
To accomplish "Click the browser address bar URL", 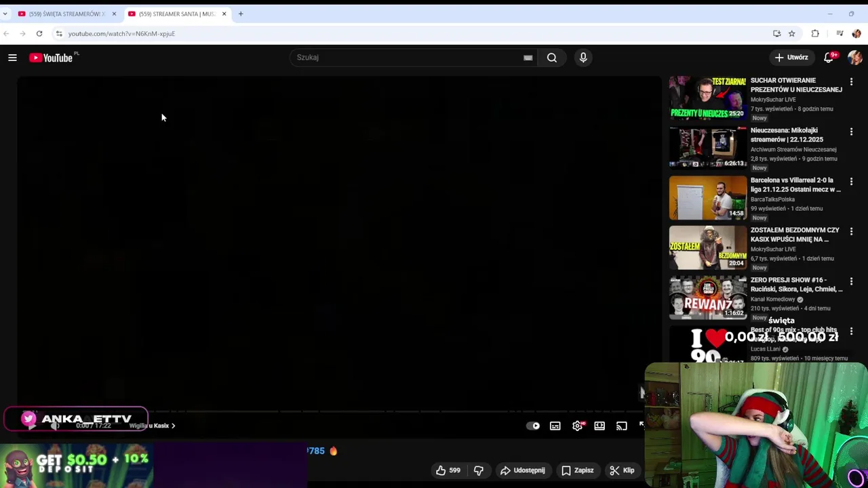I will pyautogui.click(x=121, y=33).
